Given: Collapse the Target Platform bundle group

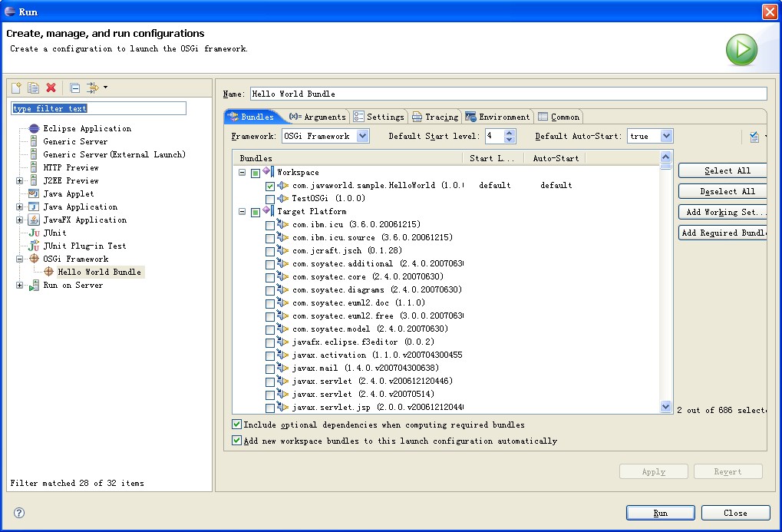Looking at the screenshot, I should coord(242,212).
